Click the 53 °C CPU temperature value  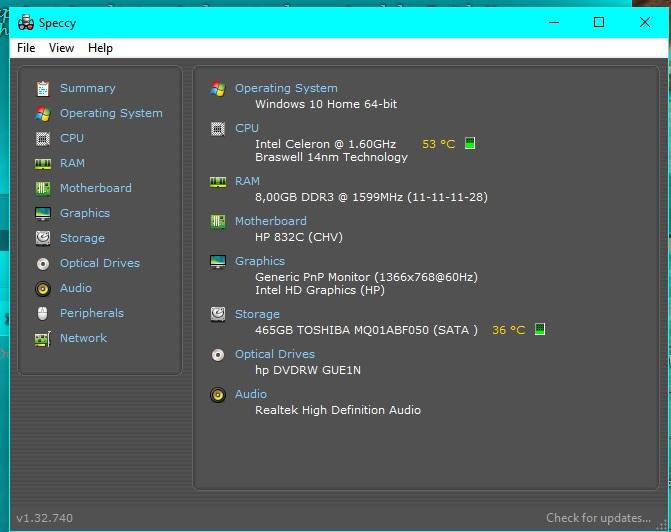439,144
